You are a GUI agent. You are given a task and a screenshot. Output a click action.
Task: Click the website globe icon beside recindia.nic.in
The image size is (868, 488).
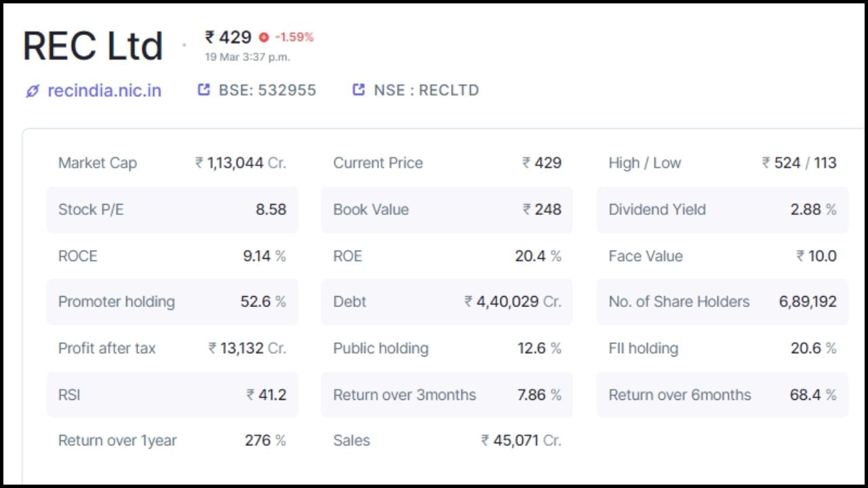[x=32, y=90]
